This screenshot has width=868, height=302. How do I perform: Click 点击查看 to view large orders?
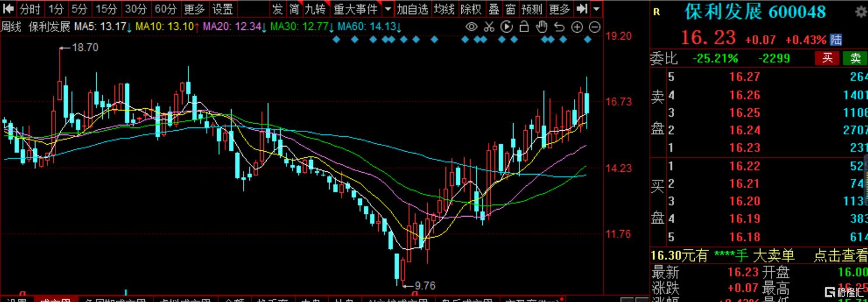840,255
